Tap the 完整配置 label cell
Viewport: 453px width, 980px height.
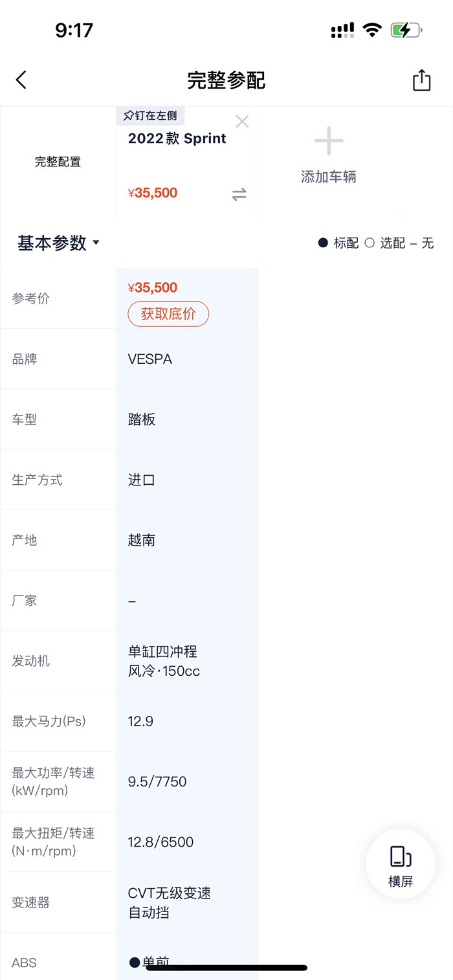(x=58, y=162)
